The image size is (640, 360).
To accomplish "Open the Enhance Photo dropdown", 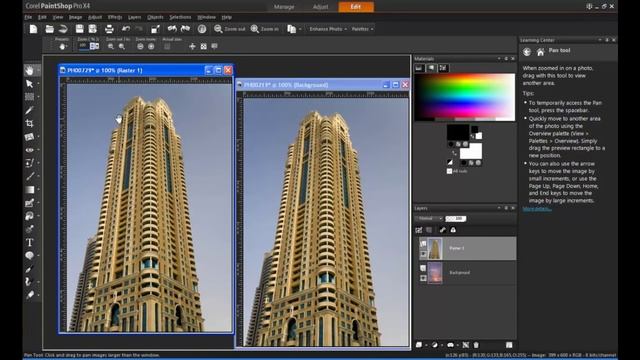I will point(328,29).
